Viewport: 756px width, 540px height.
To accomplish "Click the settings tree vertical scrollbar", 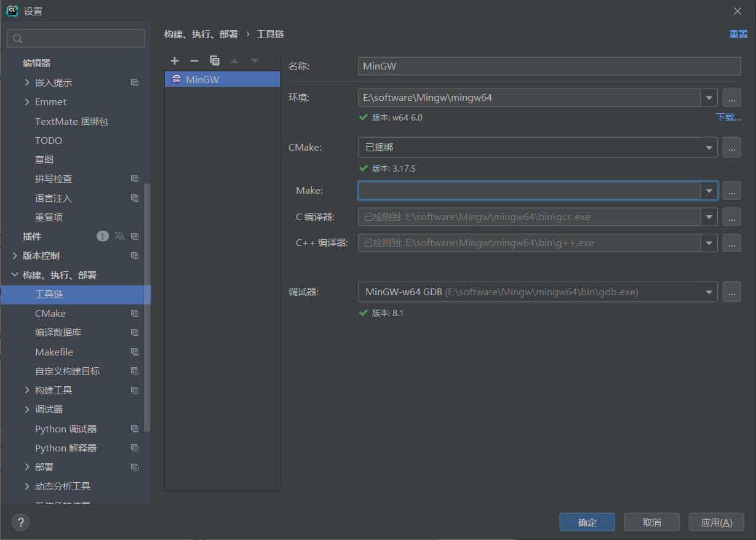I will tap(147, 308).
